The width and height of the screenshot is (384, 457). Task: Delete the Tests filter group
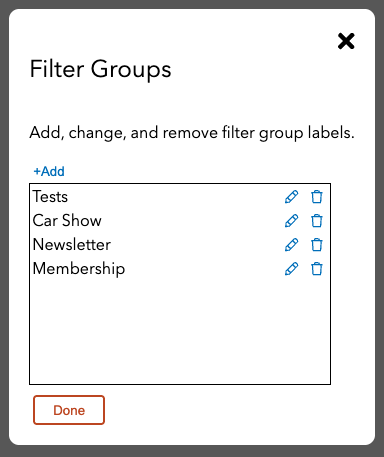(x=317, y=197)
